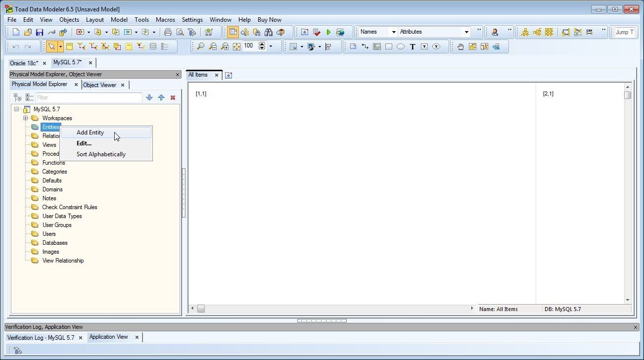The width and height of the screenshot is (644, 360).
Task: Click the vertical scrollbar thumb in canvas
Action: click(x=628, y=95)
